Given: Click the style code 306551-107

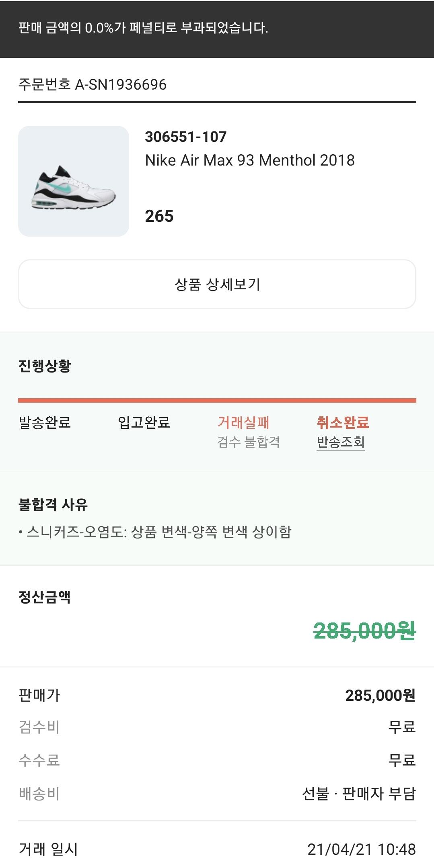Looking at the screenshot, I should point(186,137).
